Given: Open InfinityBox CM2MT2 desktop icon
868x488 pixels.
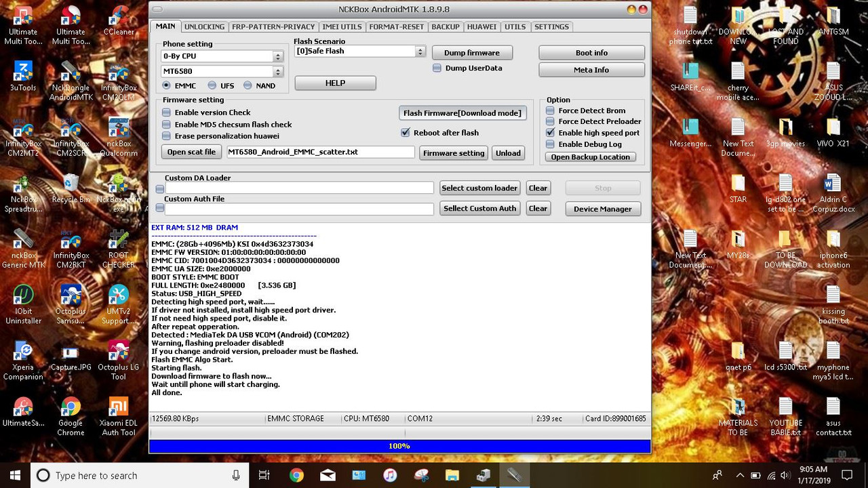Looking at the screenshot, I should [x=23, y=137].
